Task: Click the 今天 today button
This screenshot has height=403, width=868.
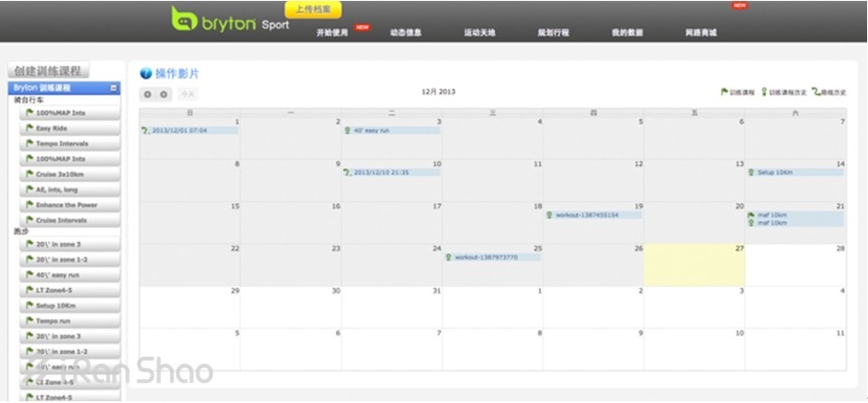Action: coord(187,94)
